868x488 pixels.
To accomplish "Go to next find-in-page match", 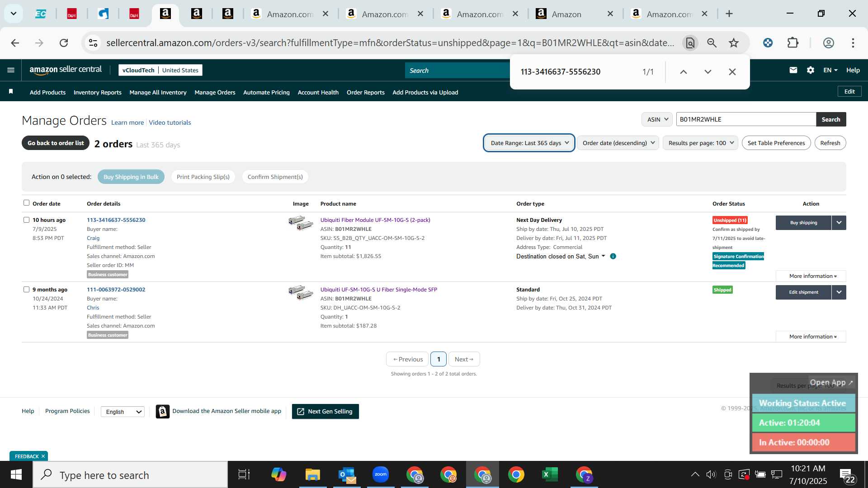I will click(708, 72).
